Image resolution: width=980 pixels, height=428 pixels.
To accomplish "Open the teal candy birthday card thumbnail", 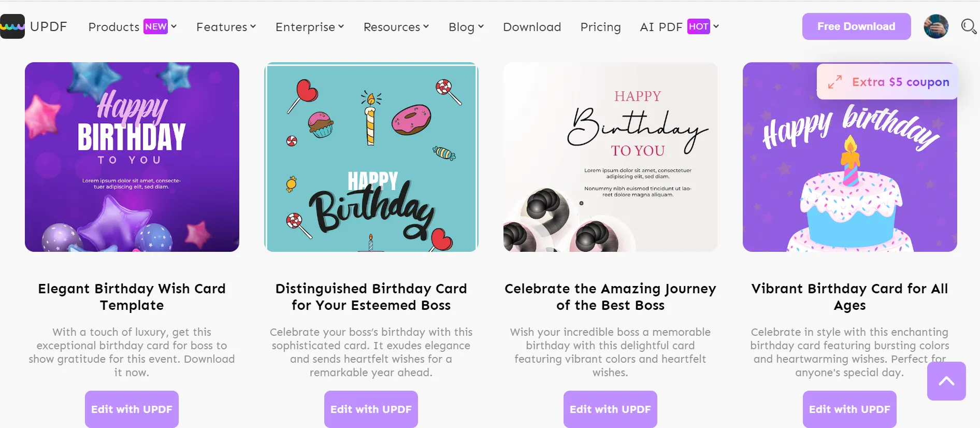I will click(371, 157).
